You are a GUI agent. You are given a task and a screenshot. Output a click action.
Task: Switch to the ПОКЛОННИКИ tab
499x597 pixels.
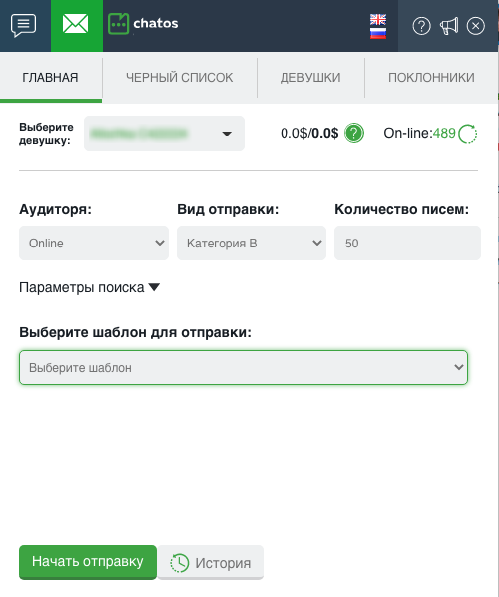coord(431,78)
